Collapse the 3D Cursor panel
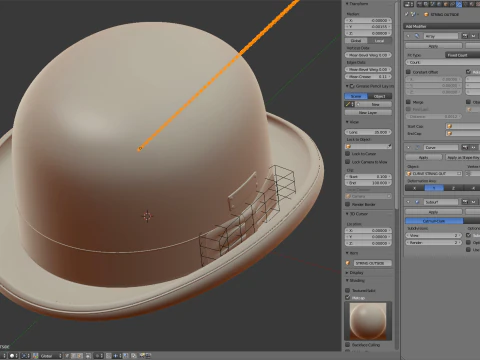Screen dimensions: 480x360 pyautogui.click(x=347, y=214)
